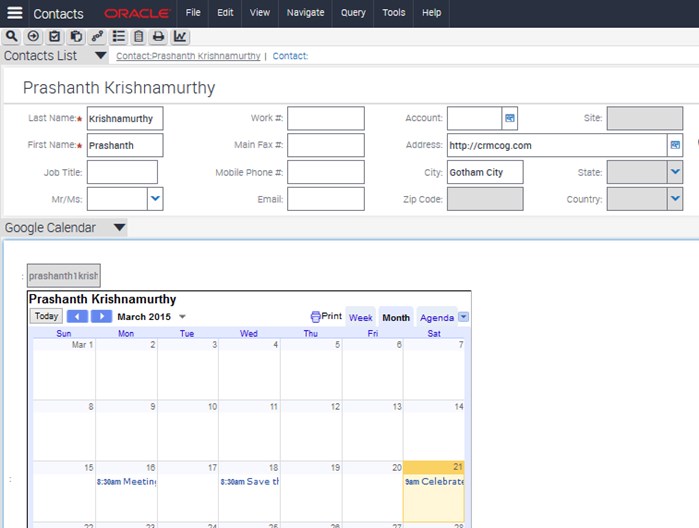699x528 pixels.
Task: Open the 9am Celebrate event on March 21
Action: pos(434,482)
